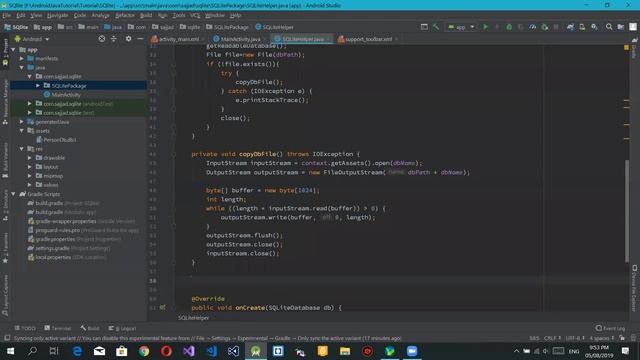Click the onCreate override gutter icon
640x360 pixels.
(x=162, y=307)
